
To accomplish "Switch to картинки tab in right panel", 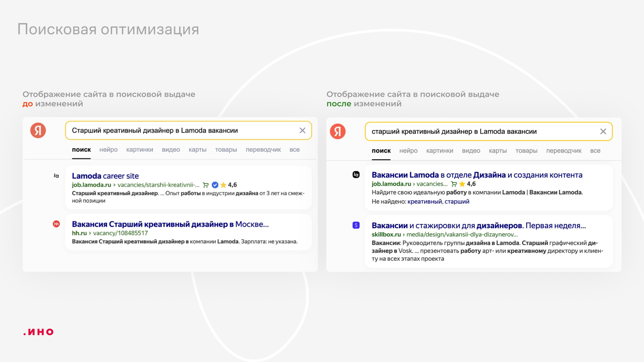I will (x=439, y=151).
